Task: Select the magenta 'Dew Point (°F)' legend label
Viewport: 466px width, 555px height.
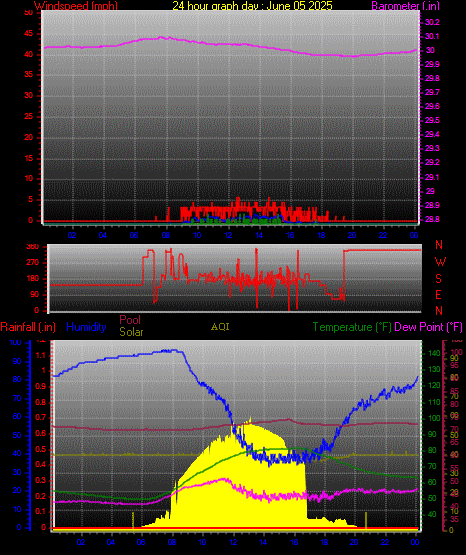Action: coord(428,327)
